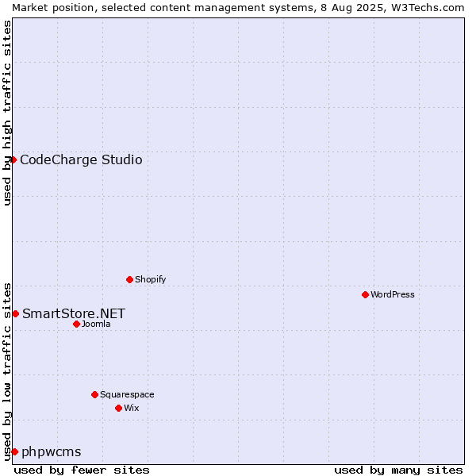This screenshot has height=476, width=476.
Task: Select the phpwcms label text
Action: click(x=52, y=452)
